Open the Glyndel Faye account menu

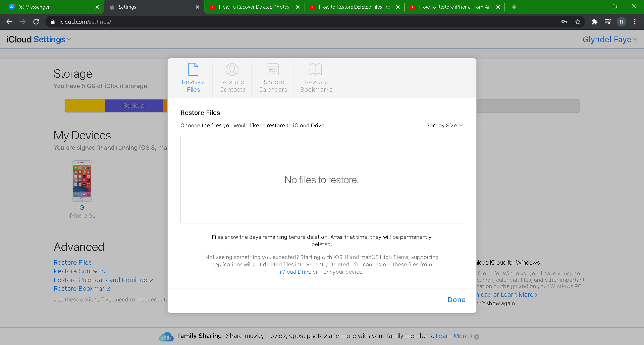[610, 40]
